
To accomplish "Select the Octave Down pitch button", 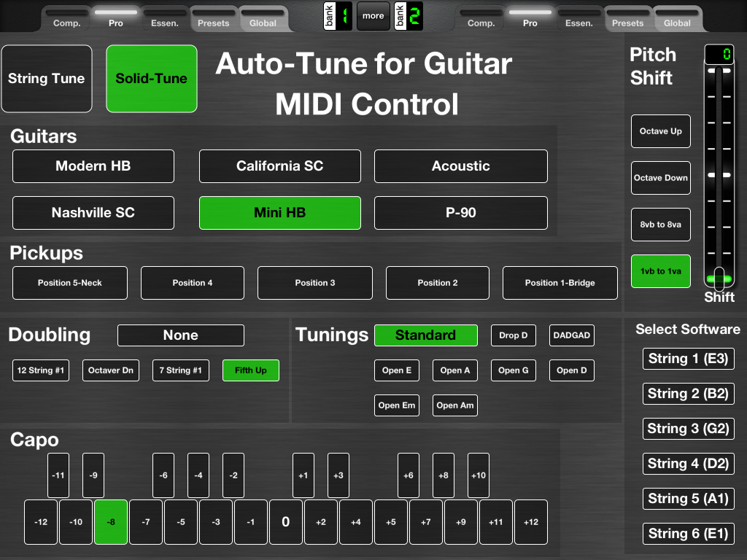I will pyautogui.click(x=661, y=178).
